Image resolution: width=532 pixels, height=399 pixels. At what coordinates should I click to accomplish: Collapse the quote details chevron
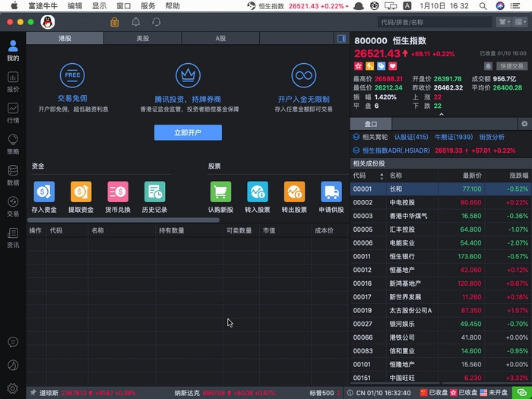(442, 114)
